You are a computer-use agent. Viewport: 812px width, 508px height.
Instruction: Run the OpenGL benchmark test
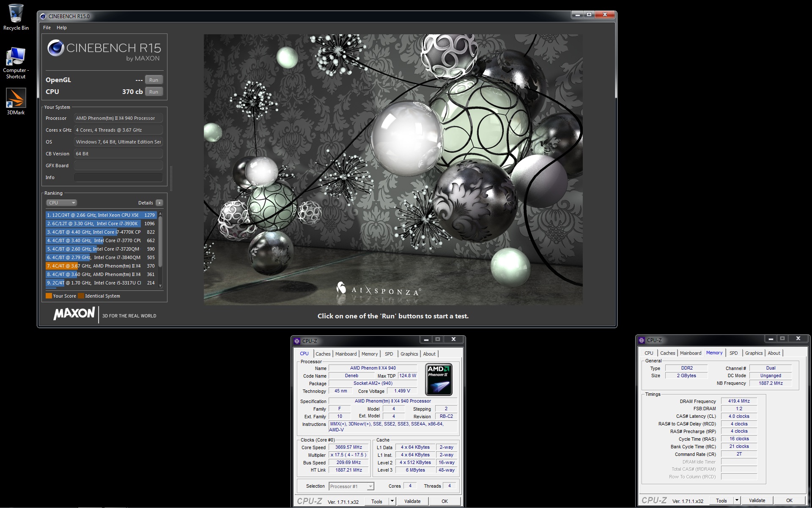[x=154, y=80]
